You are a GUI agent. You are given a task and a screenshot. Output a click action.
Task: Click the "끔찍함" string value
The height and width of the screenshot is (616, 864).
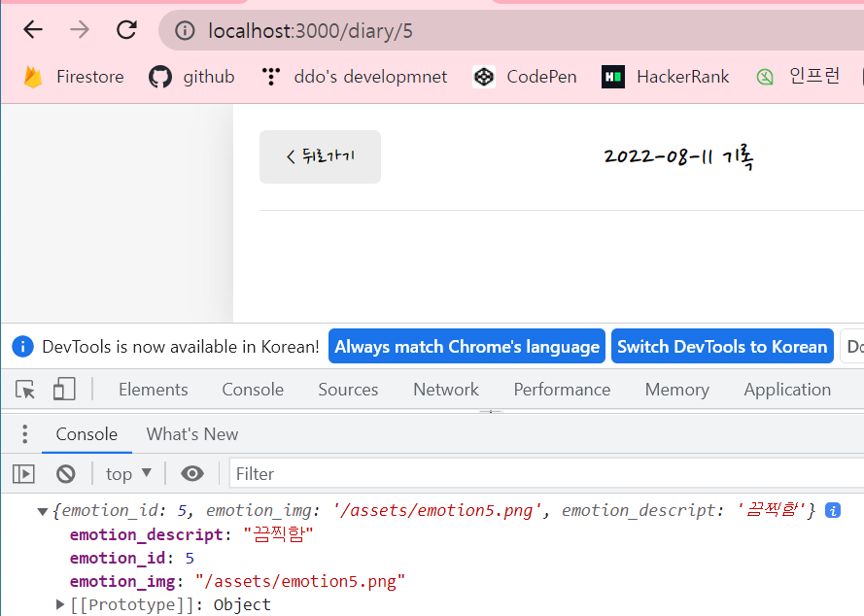[x=278, y=535]
